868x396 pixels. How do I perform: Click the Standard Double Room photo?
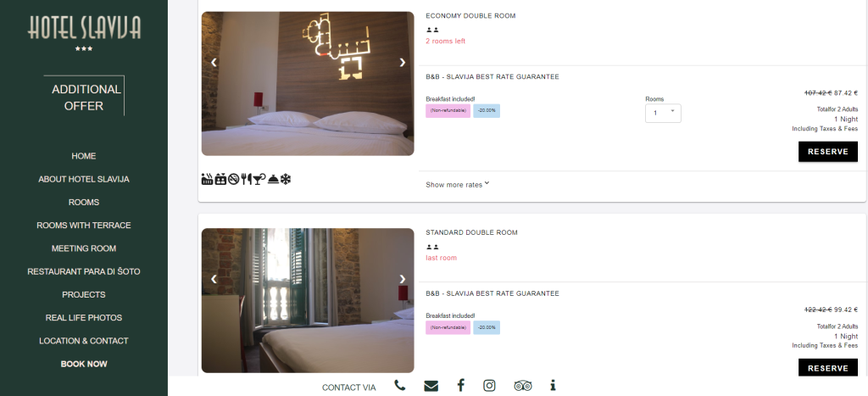307,300
